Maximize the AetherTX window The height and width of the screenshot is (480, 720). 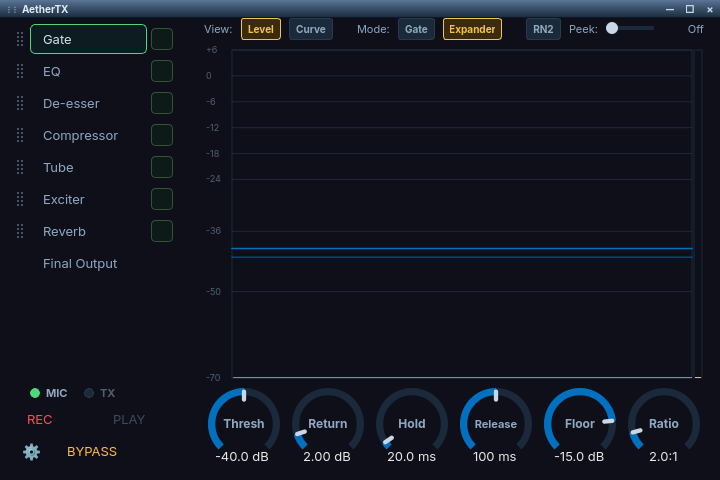coord(690,9)
